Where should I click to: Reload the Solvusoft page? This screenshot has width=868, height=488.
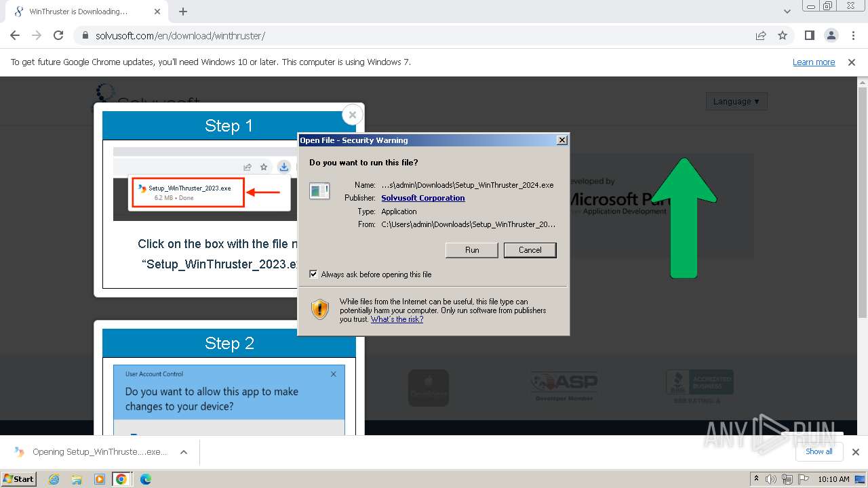point(58,36)
